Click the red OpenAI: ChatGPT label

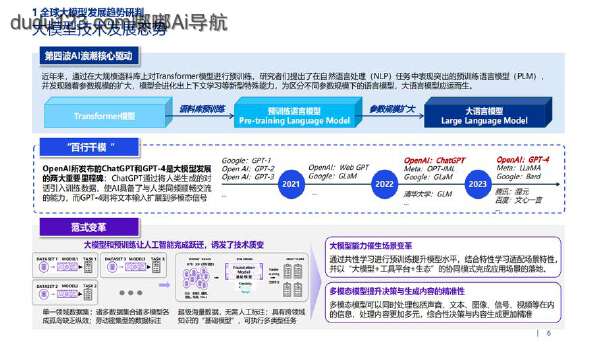pyautogui.click(x=434, y=160)
